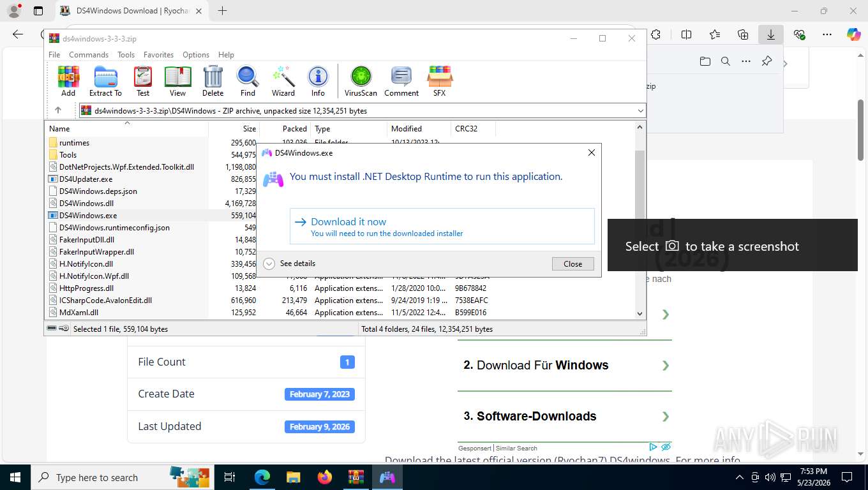
Task: Select the runtimes folder
Action: pyautogui.click(x=74, y=143)
